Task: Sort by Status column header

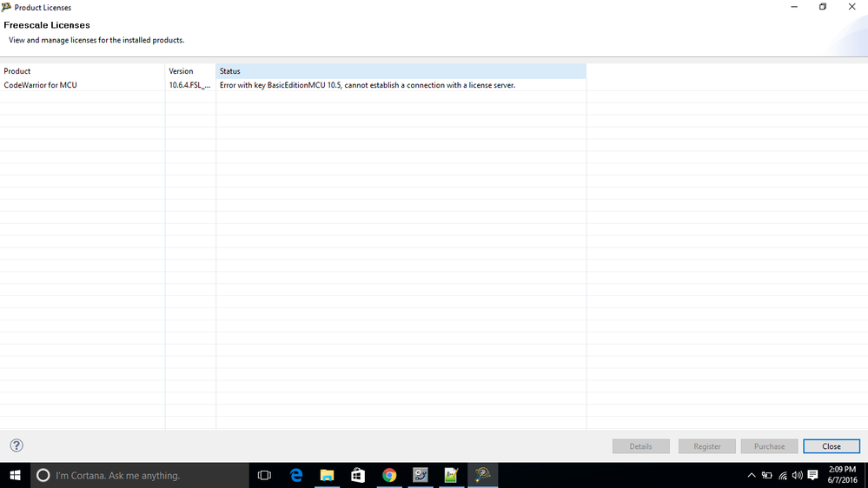Action: (x=401, y=71)
